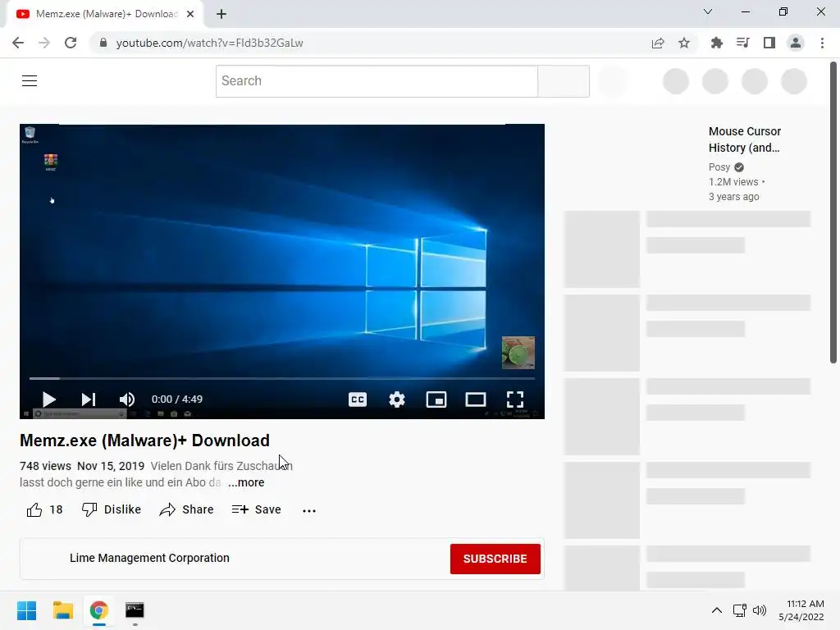Enter fullscreen video mode
Screen dimensions: 840x630
pos(515,399)
